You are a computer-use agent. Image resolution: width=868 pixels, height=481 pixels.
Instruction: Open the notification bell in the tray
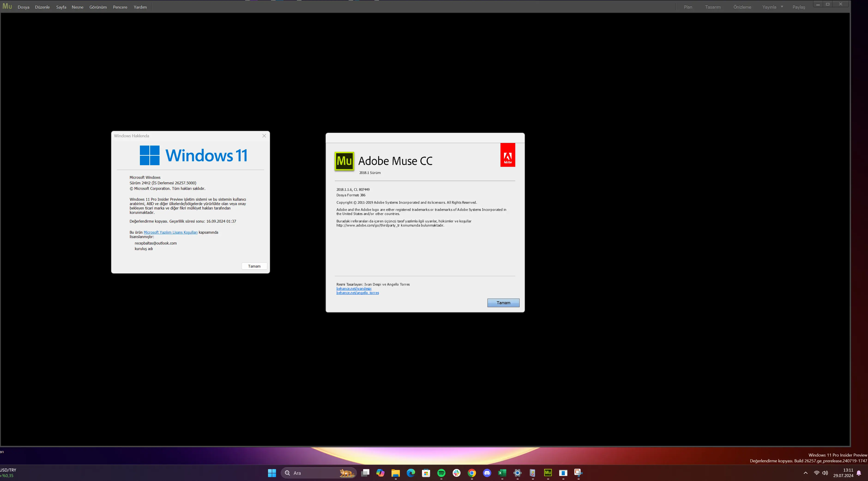pos(859,473)
